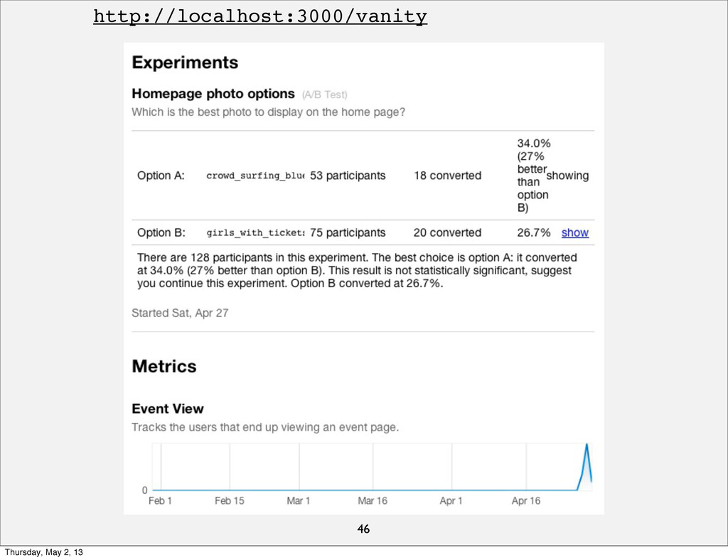
Task: Select the 'Homepage photo options' experiment title
Action: [x=213, y=94]
